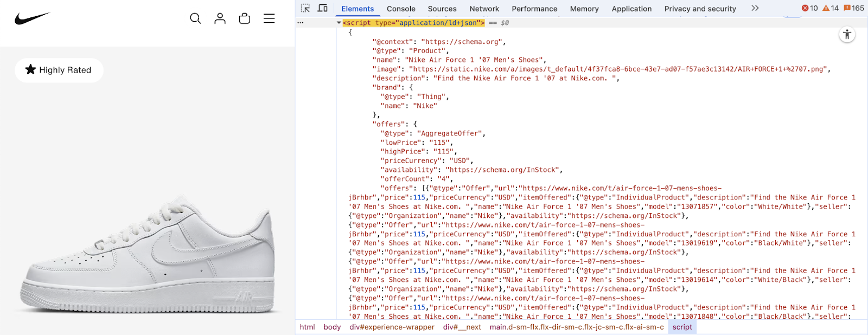Open the Nike site search icon
Screen dimensions: 868x335
(195, 18)
